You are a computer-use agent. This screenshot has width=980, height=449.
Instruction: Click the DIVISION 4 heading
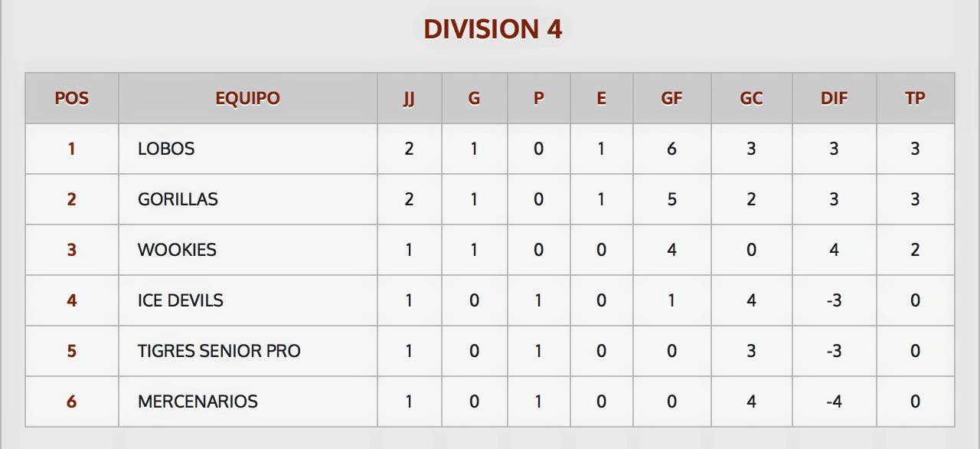click(493, 29)
